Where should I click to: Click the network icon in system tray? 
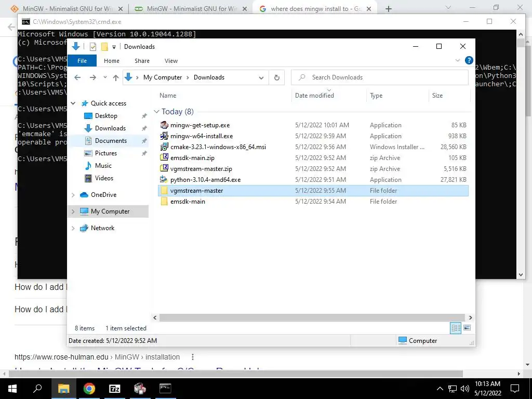[453, 389]
